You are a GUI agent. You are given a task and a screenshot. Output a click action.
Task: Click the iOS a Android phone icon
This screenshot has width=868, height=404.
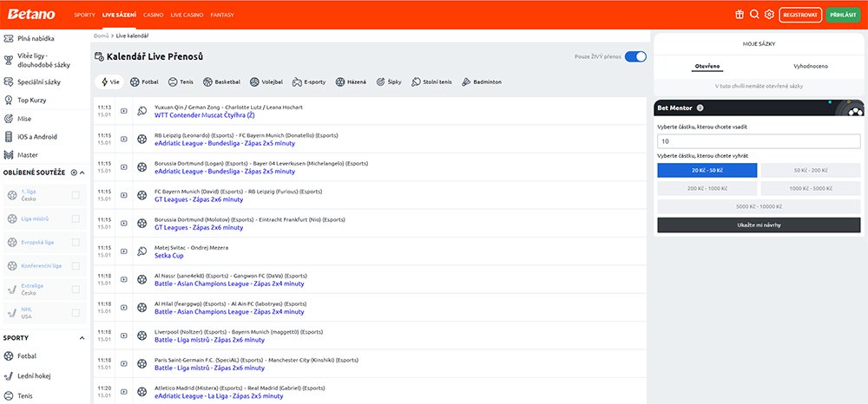coord(9,136)
